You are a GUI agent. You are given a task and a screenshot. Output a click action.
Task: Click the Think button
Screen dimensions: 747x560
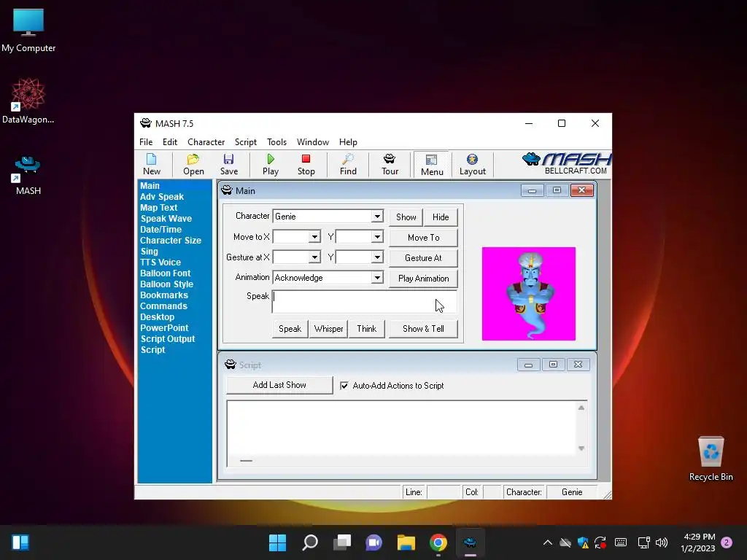[x=366, y=329]
